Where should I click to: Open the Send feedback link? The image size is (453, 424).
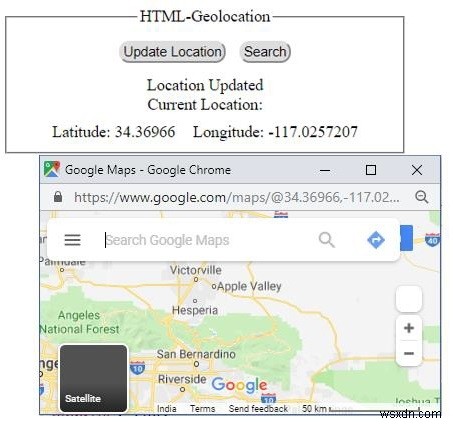point(258,409)
